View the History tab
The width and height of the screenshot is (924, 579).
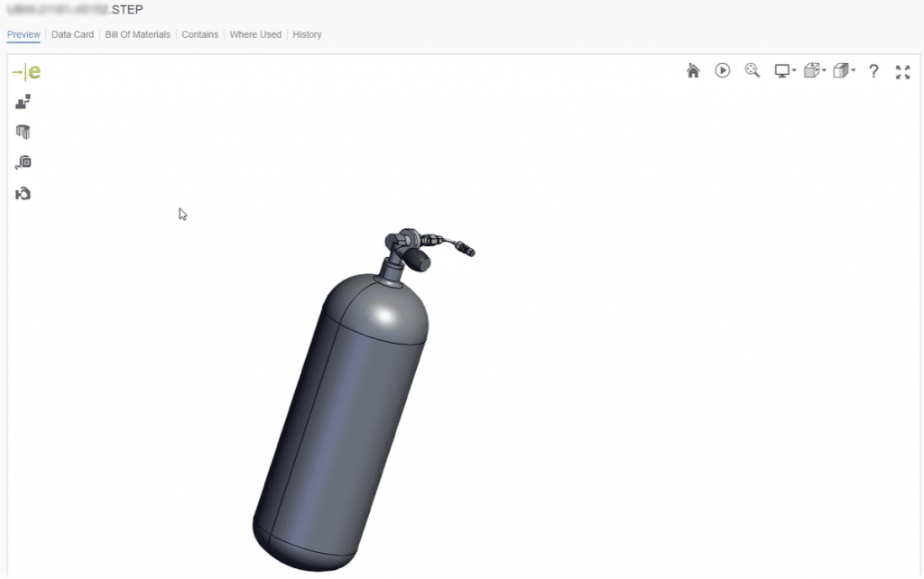(307, 34)
